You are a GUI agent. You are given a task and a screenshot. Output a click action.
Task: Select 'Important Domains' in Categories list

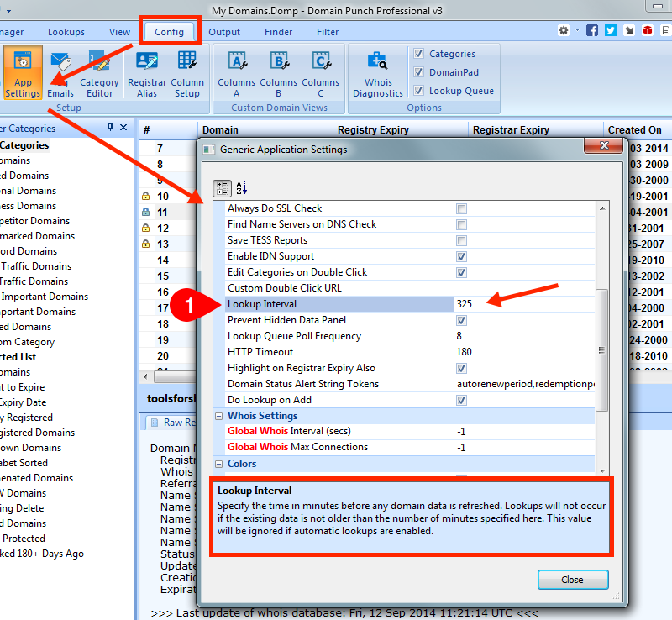pos(45,297)
